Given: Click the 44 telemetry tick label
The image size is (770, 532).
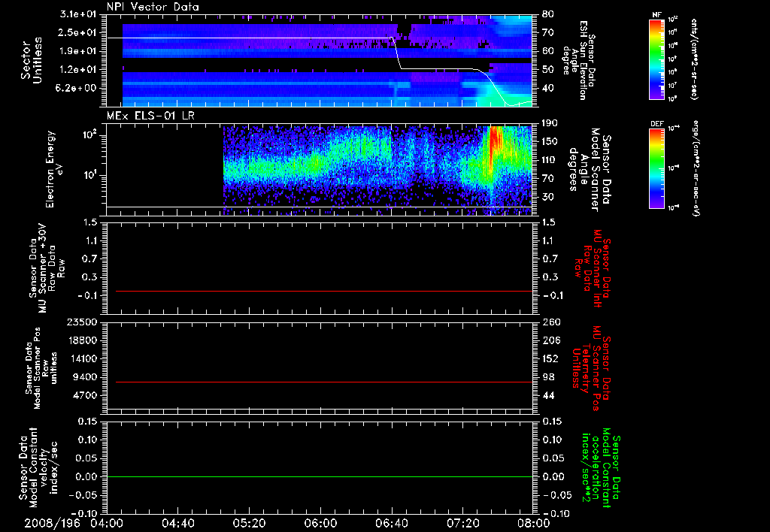Looking at the screenshot, I should tap(547, 395).
